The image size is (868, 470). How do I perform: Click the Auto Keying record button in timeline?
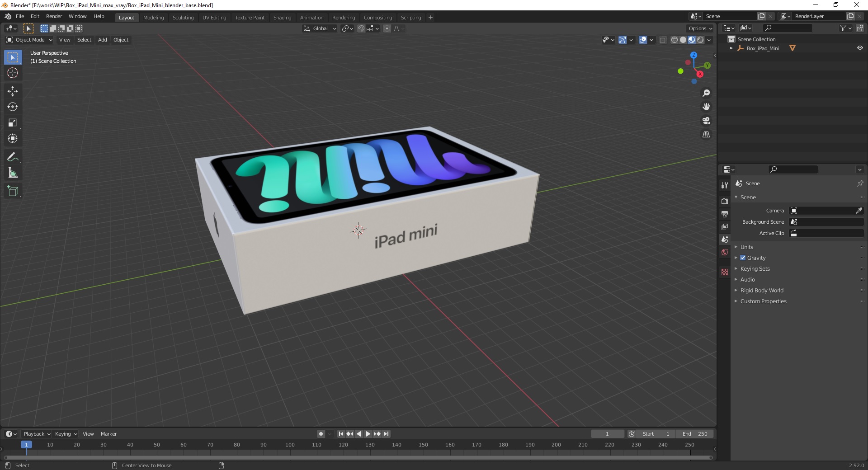(x=321, y=434)
